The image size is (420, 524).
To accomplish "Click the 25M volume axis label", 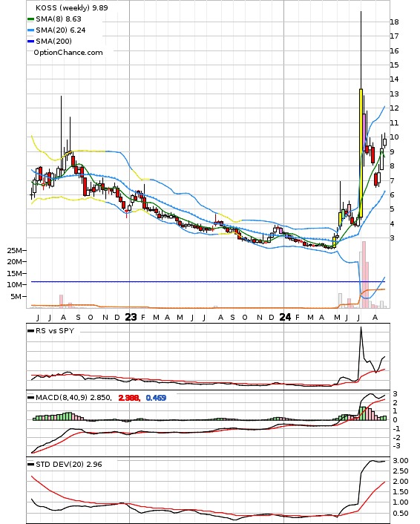I will coord(15,250).
